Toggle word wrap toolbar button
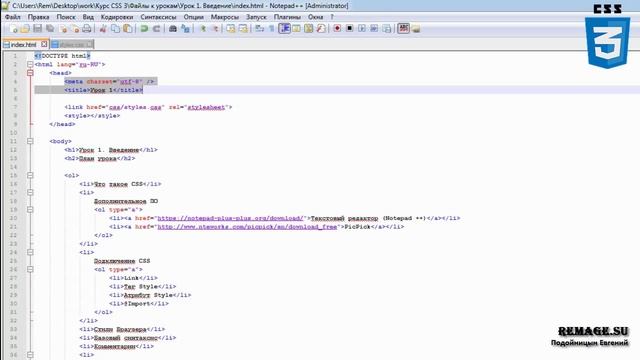Image resolution: width=640 pixels, height=360 pixels. [x=260, y=29]
